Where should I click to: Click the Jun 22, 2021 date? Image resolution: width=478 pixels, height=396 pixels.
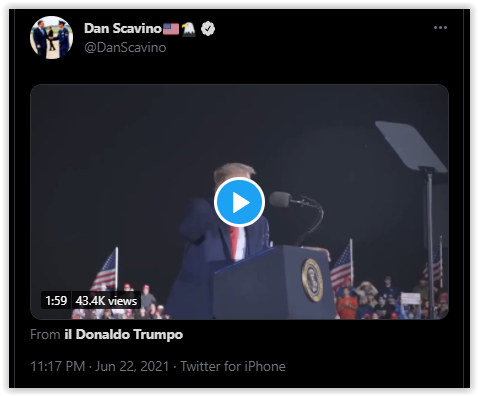[x=132, y=366]
